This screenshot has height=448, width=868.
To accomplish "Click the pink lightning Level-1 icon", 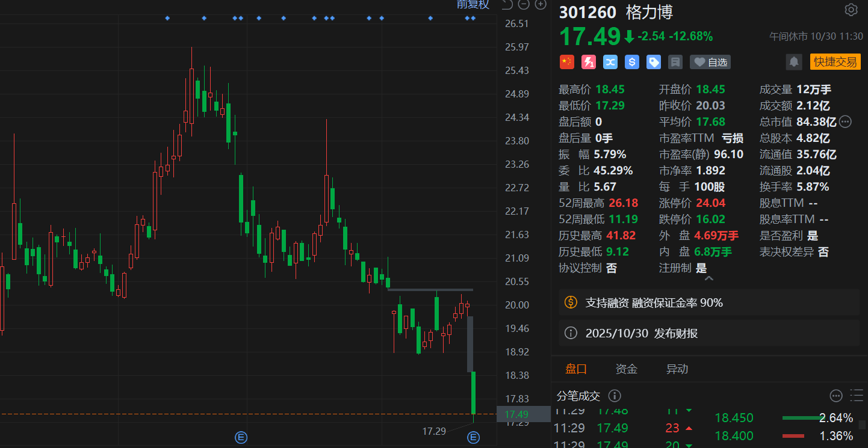I will (x=588, y=62).
